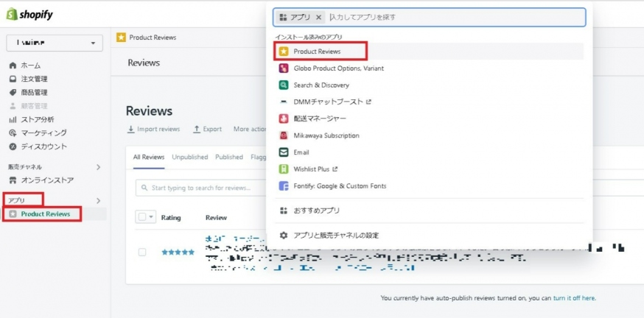Expand the 販売チャネル sales channels chevron
644x318 pixels.
point(98,167)
